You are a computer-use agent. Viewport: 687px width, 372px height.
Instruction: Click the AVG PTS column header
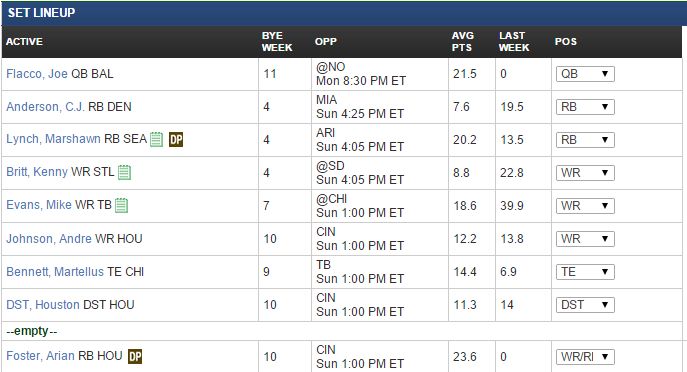click(463, 42)
